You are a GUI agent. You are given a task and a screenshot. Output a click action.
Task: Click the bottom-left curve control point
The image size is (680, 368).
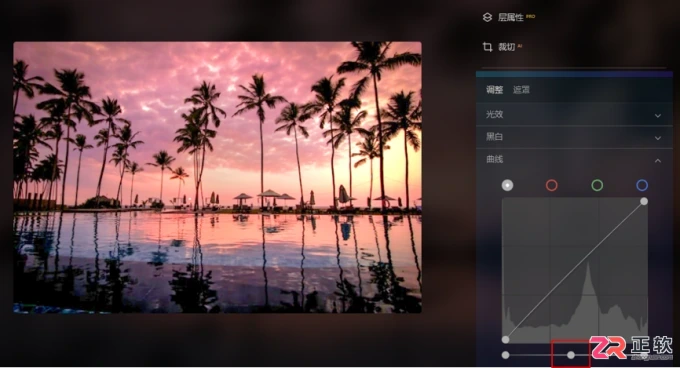point(505,339)
